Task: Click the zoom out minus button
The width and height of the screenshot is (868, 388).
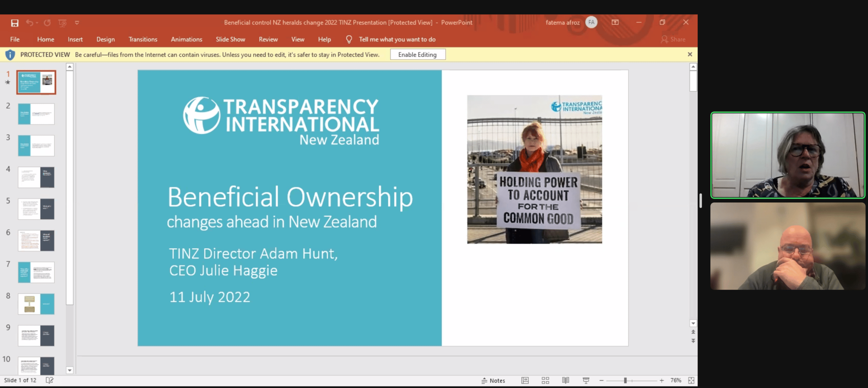Action: click(x=601, y=381)
